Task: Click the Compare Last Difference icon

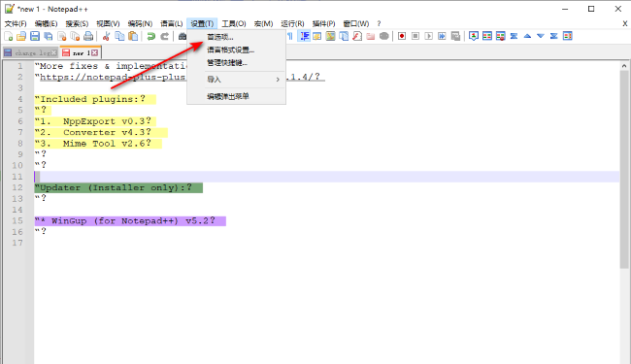Action: (x=553, y=36)
